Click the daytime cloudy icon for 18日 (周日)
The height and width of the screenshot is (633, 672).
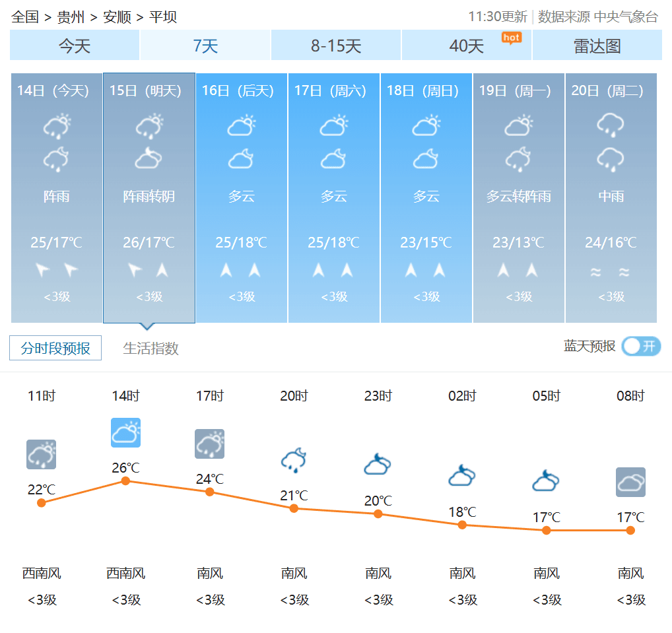click(426, 125)
